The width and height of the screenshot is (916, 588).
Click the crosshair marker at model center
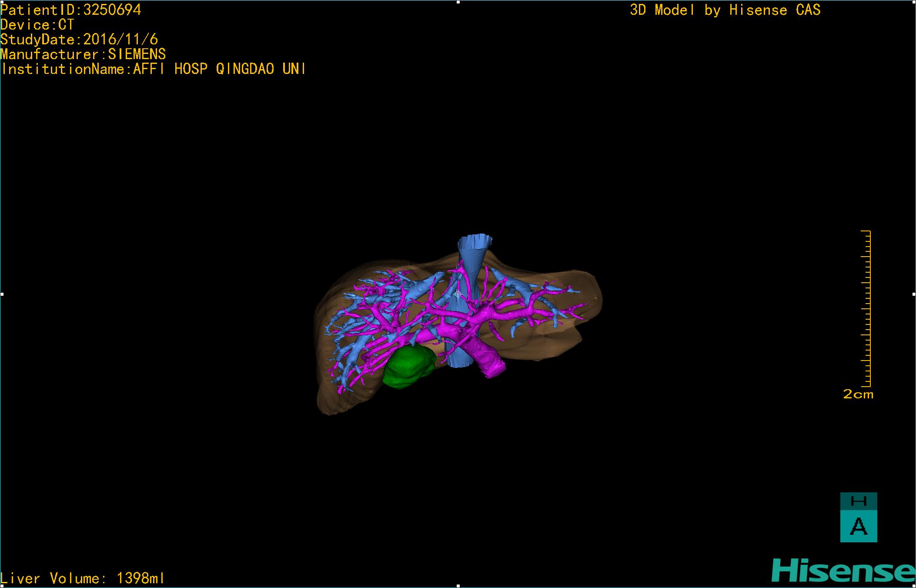coord(458,294)
